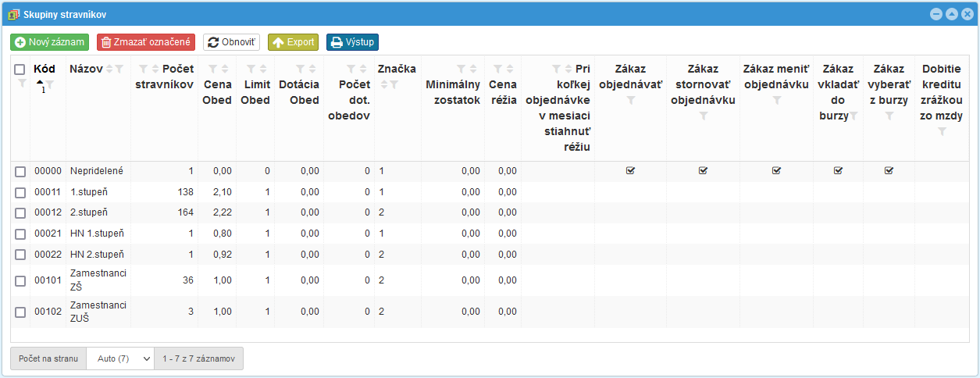Click the '1 - 7 z 7 záznamov' indicator
980x378 pixels.
[199, 358]
